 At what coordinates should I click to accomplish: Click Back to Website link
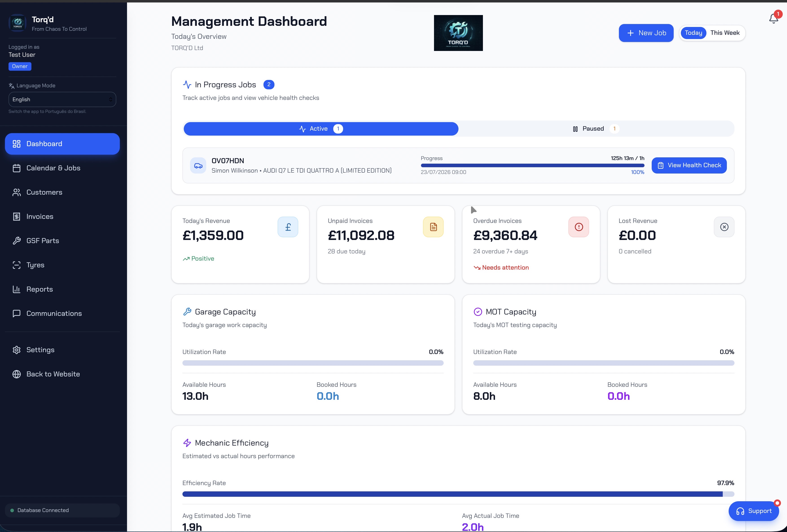tap(62, 374)
